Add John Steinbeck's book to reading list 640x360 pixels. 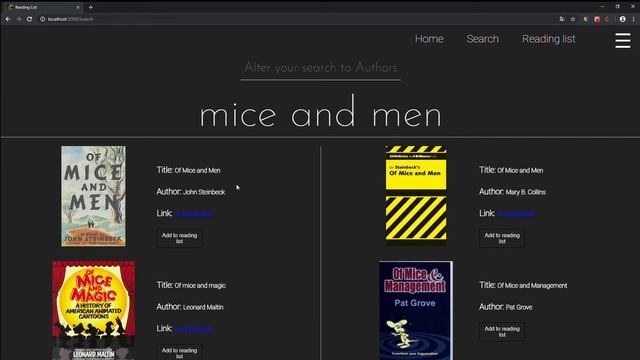pos(179,238)
